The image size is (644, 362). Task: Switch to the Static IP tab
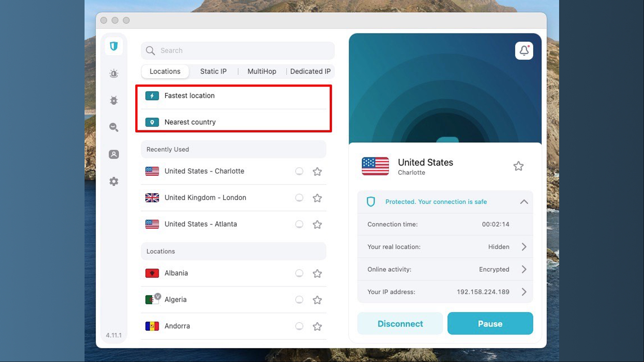[213, 71]
